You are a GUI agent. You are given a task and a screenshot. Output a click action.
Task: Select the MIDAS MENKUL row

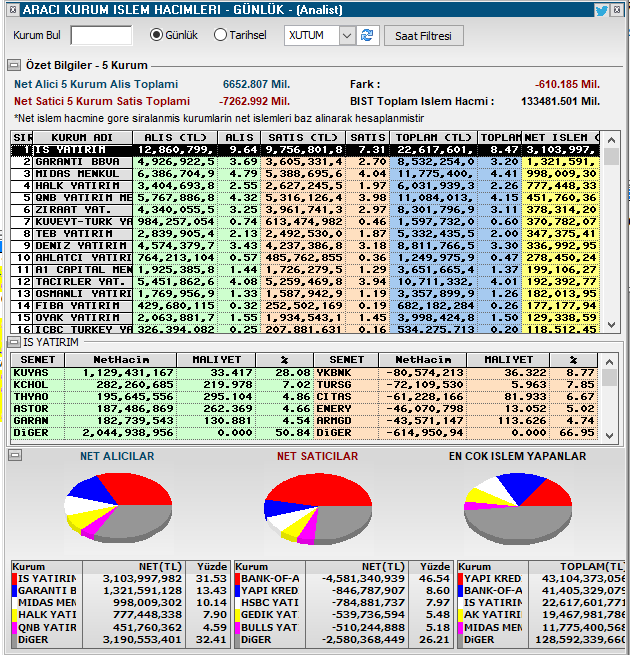coord(305,174)
